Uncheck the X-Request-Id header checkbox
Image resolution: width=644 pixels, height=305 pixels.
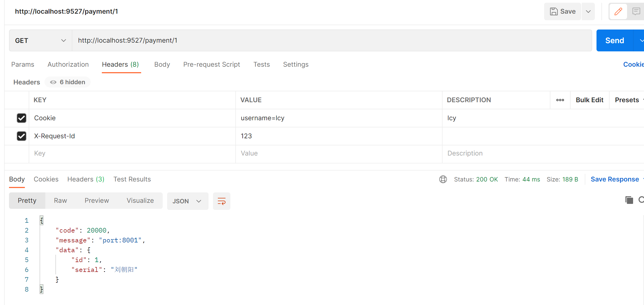point(22,136)
